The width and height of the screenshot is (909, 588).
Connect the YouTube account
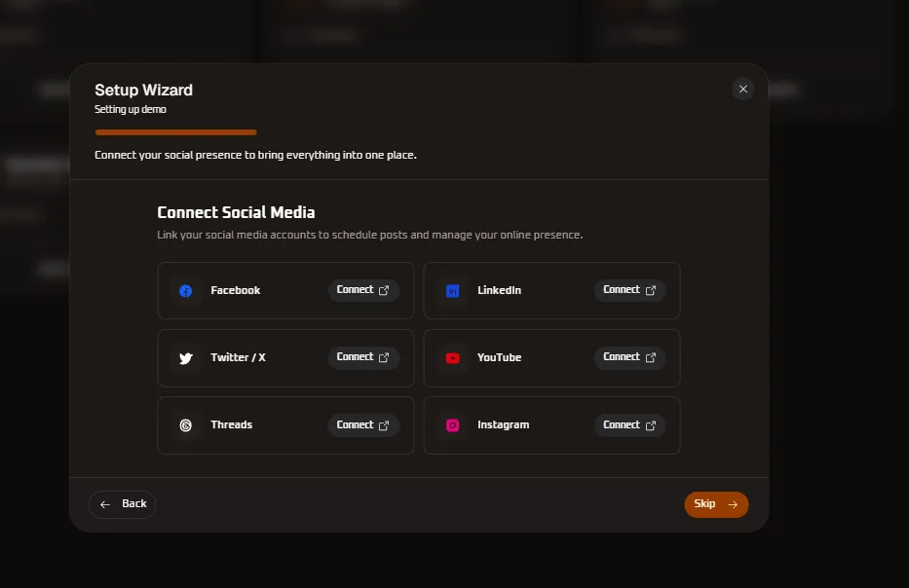coord(629,357)
